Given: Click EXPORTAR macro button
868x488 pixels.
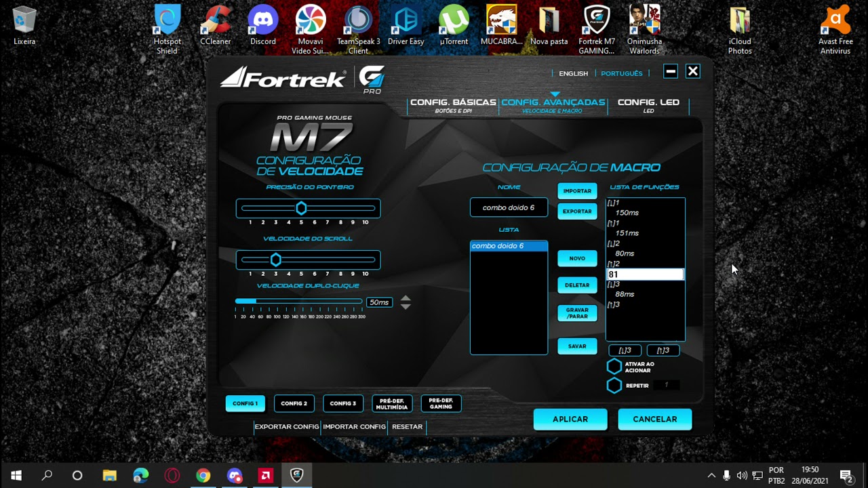Looking at the screenshot, I should pyautogui.click(x=577, y=211).
